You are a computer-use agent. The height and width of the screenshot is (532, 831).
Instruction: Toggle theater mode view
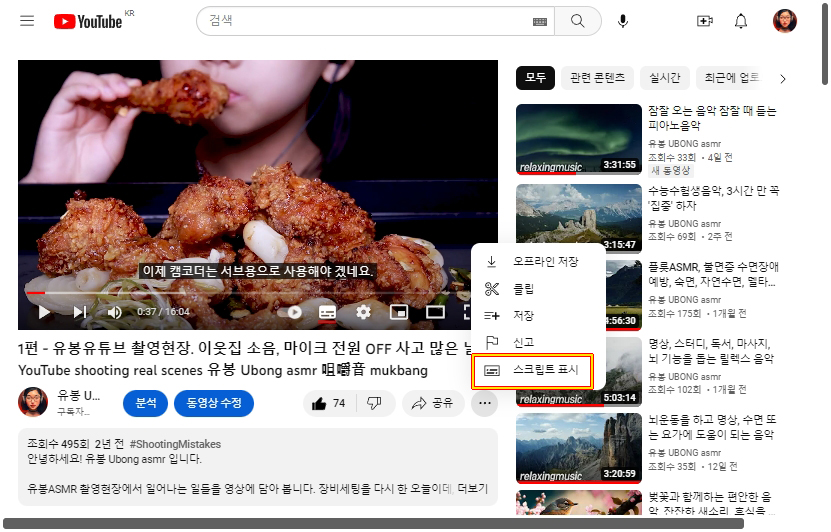[435, 312]
